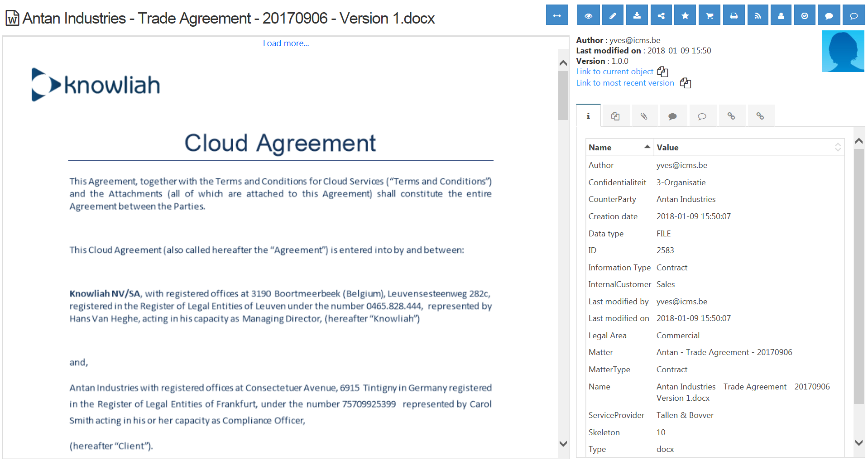Viewport: 868px width, 461px height.
Task: Click the author profile avatar picture
Action: [843, 51]
